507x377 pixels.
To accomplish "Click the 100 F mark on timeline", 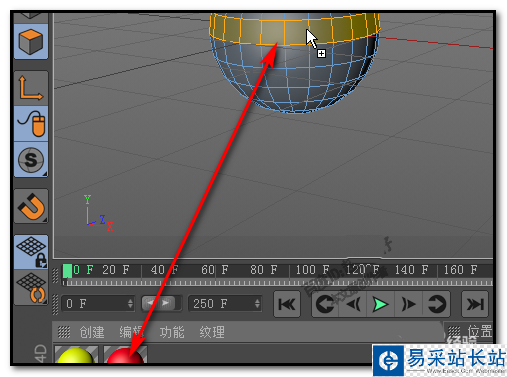I will (312, 270).
